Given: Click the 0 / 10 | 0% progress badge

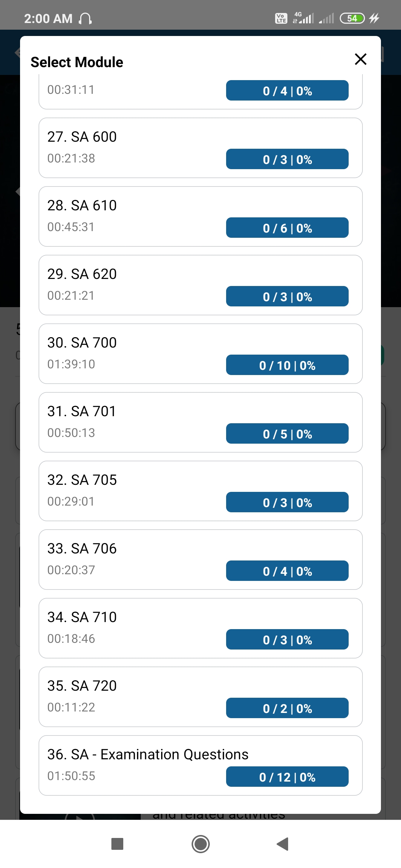Looking at the screenshot, I should [x=287, y=365].
